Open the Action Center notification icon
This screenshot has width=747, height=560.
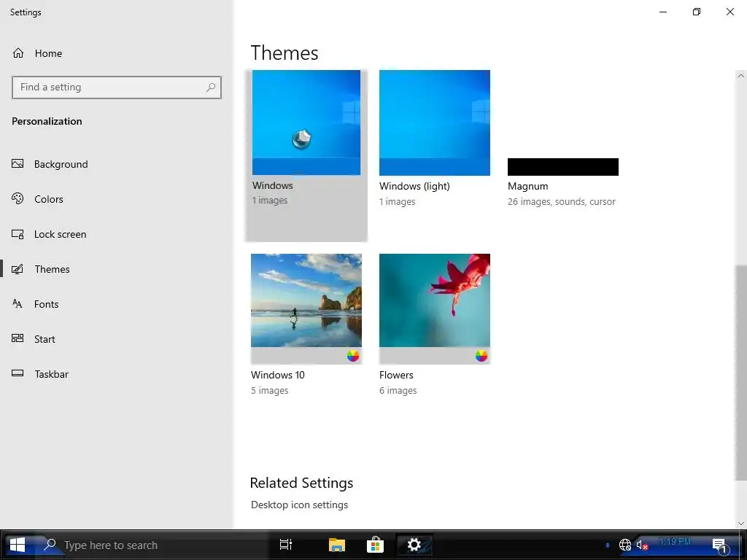click(x=719, y=545)
